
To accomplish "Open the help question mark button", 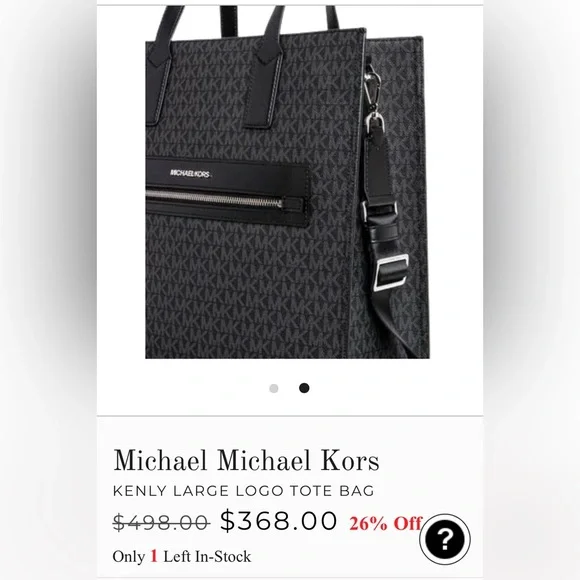I will click(445, 539).
